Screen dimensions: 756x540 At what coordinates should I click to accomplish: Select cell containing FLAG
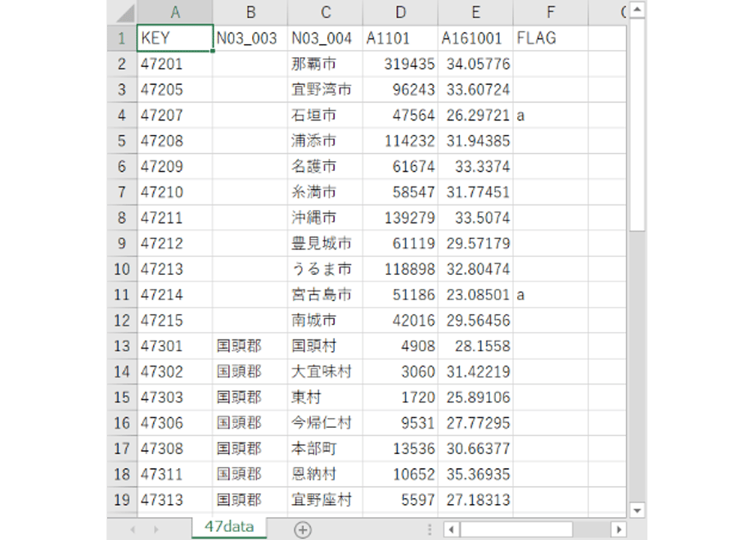pos(551,38)
